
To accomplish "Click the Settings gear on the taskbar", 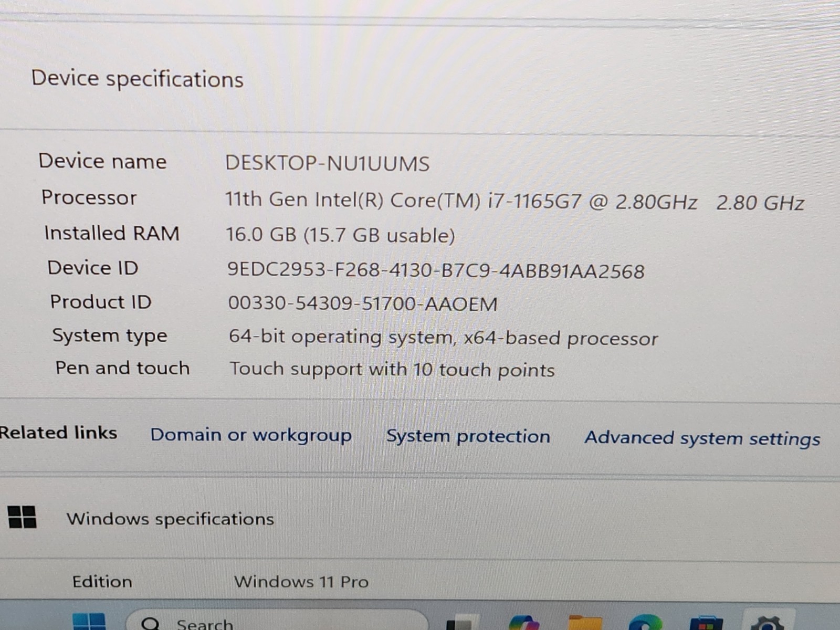I will 768,622.
